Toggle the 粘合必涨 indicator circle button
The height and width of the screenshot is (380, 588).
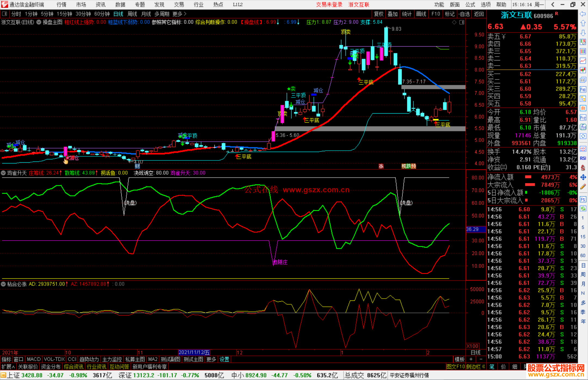(x=3, y=284)
